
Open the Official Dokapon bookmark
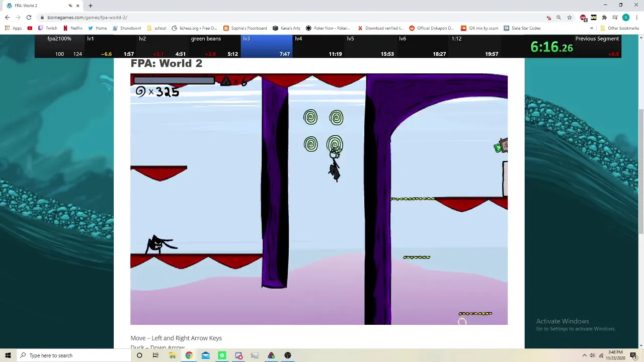432,28
